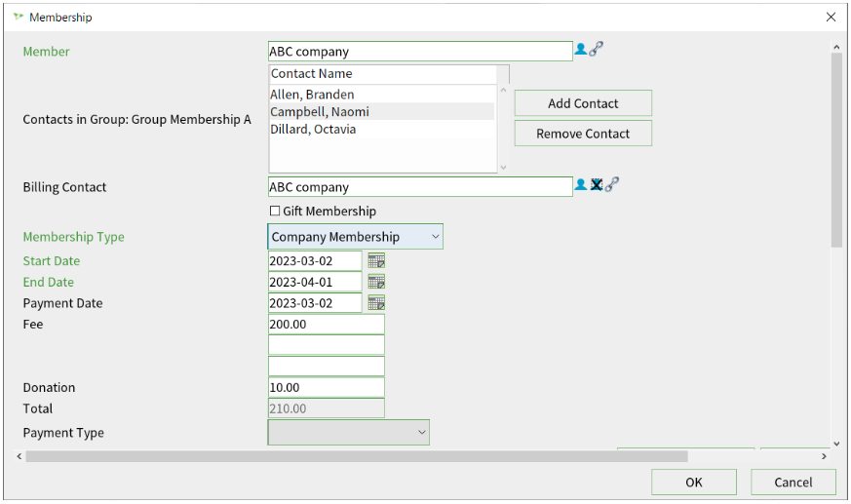
Task: Open the Start Date calendar picker
Action: click(376, 261)
